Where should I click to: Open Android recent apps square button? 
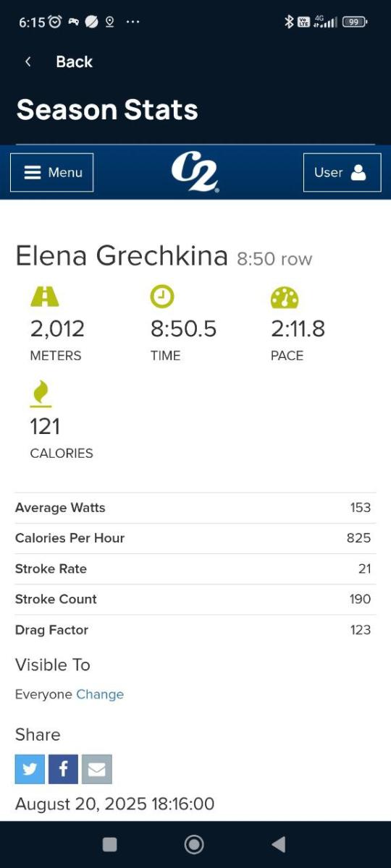110,844
